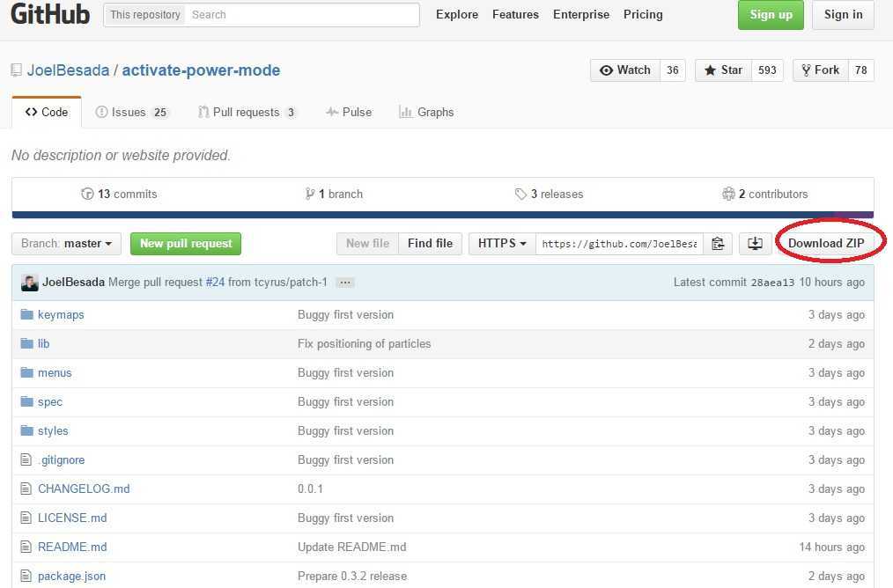
Task: Click the New file button
Action: [x=367, y=244]
